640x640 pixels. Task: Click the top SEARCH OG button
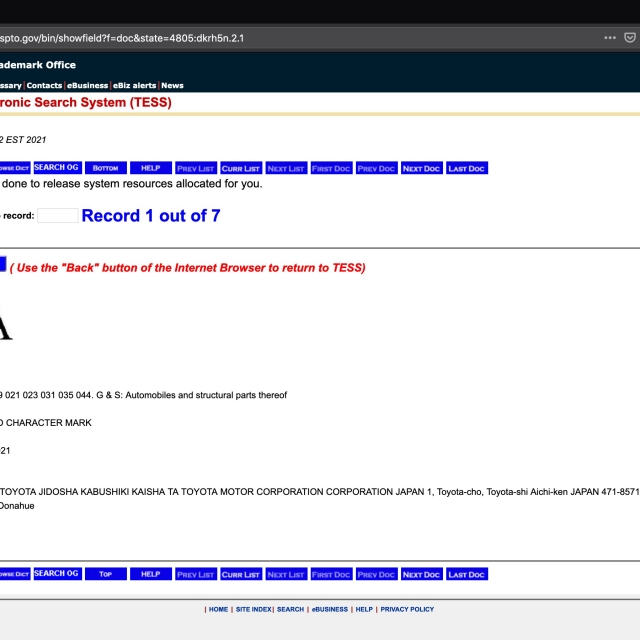[x=58, y=168]
